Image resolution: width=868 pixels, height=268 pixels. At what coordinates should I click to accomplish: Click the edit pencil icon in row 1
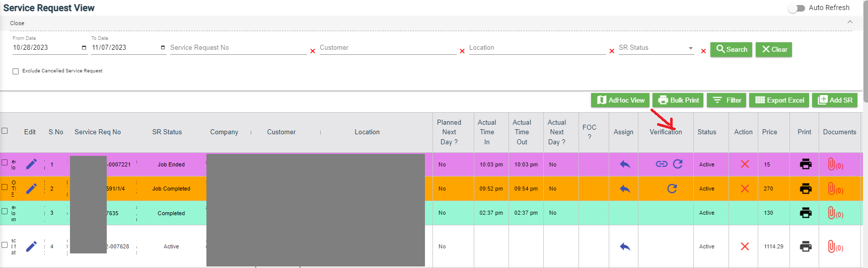point(31,164)
